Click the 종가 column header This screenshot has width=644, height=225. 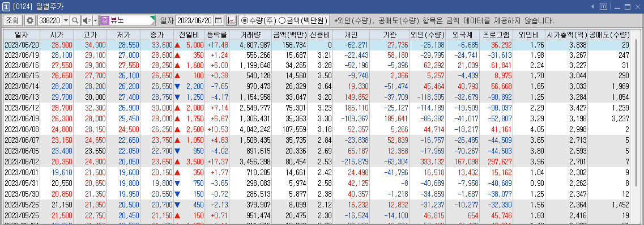(x=157, y=35)
